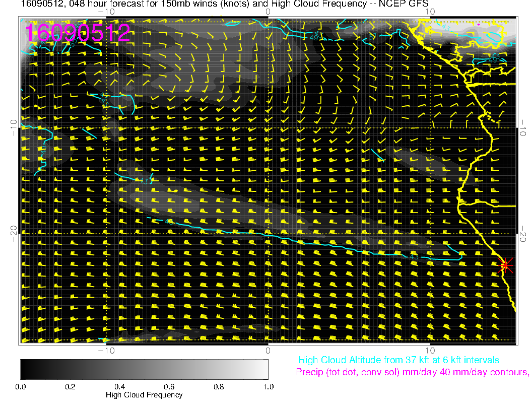Click the small magenta precipitation dot
This screenshot has height=411, width=532.
point(478,24)
